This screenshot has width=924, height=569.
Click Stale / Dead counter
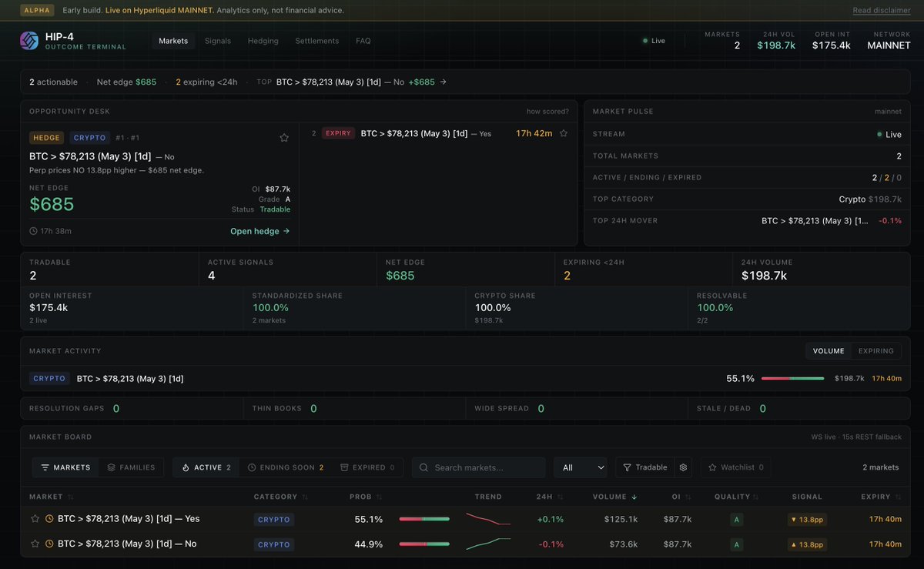(x=731, y=408)
